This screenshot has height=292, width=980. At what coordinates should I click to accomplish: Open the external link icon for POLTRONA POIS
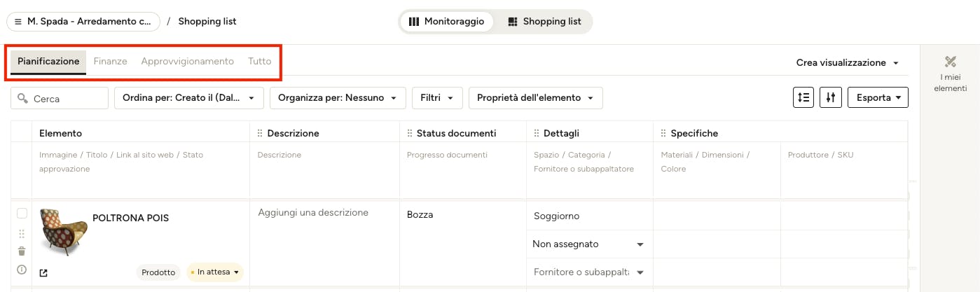(x=43, y=272)
